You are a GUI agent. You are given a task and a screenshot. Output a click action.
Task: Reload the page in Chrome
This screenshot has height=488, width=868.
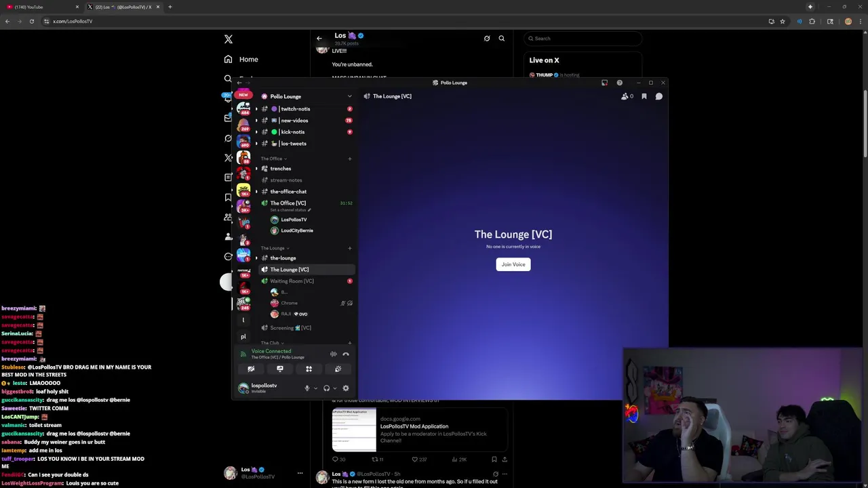click(31, 21)
